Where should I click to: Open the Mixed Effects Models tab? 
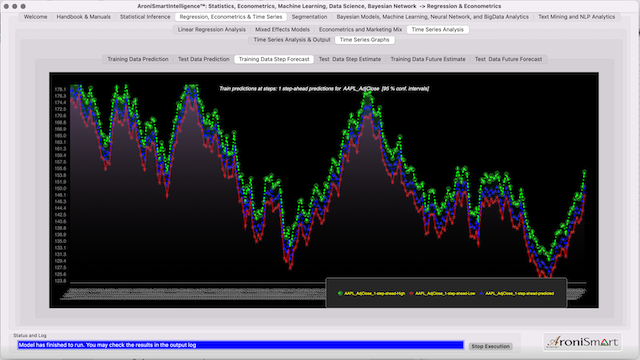282,29
